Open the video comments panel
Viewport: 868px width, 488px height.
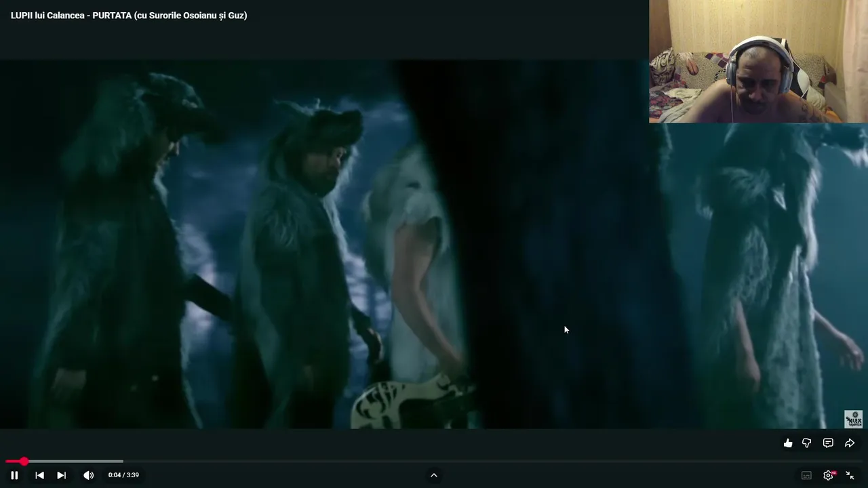[x=828, y=443]
